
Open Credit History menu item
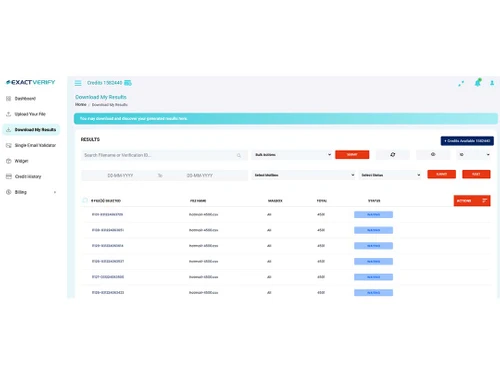pos(28,176)
